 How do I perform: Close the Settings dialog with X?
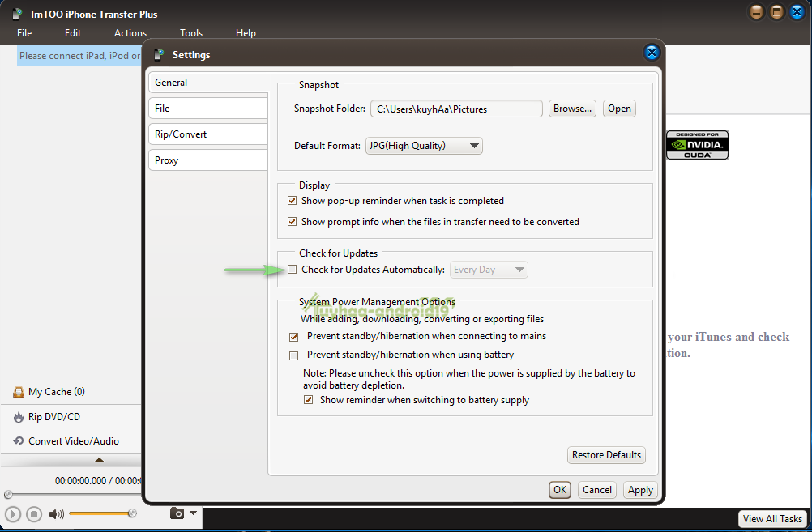pyautogui.click(x=652, y=53)
